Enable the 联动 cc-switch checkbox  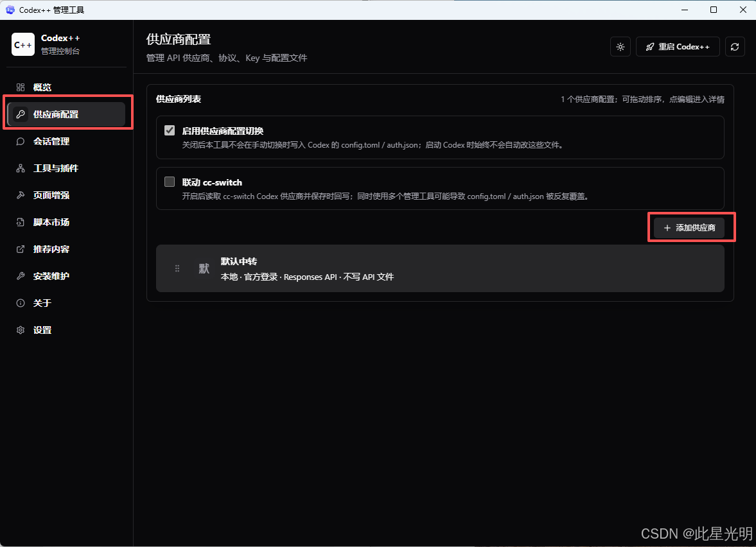coord(169,182)
